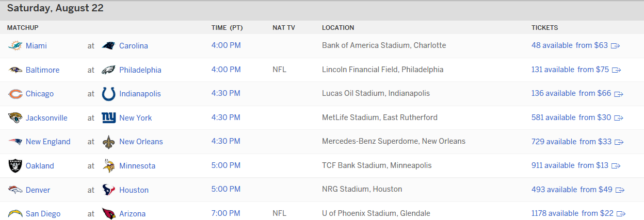Open 729 available from $33 tickets link
This screenshot has width=644, height=220.
pos(572,142)
